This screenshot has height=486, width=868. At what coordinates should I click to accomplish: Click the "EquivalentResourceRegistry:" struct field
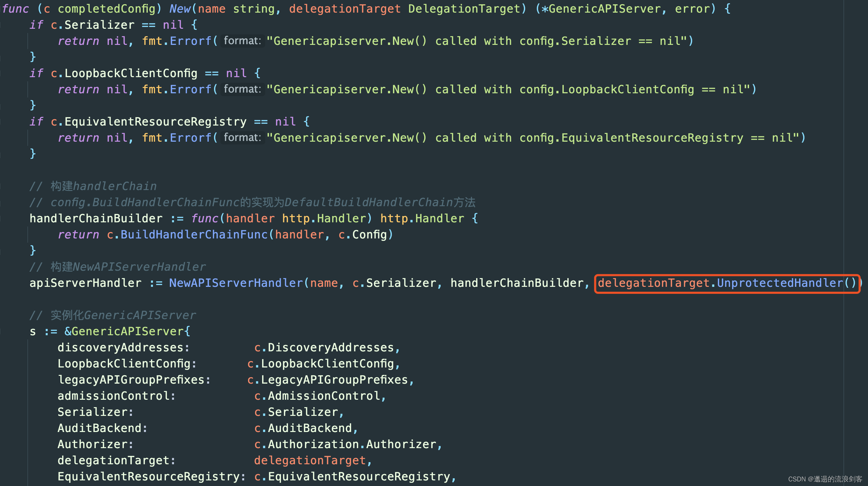[152, 476]
